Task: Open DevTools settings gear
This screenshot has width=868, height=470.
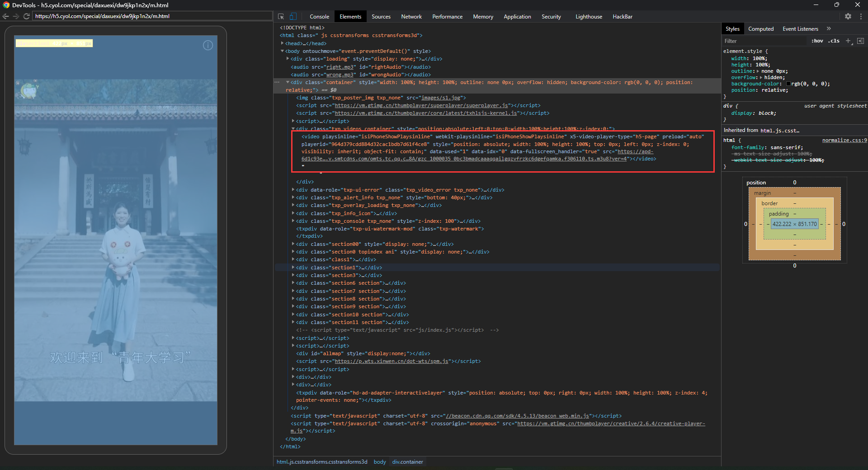Action: point(848,16)
